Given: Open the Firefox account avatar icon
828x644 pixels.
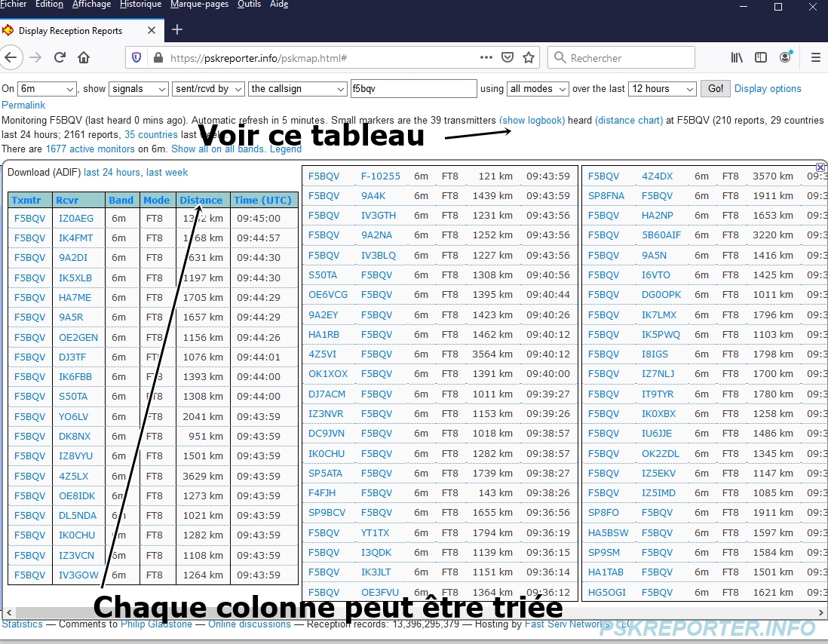Looking at the screenshot, I should pyautogui.click(x=786, y=57).
